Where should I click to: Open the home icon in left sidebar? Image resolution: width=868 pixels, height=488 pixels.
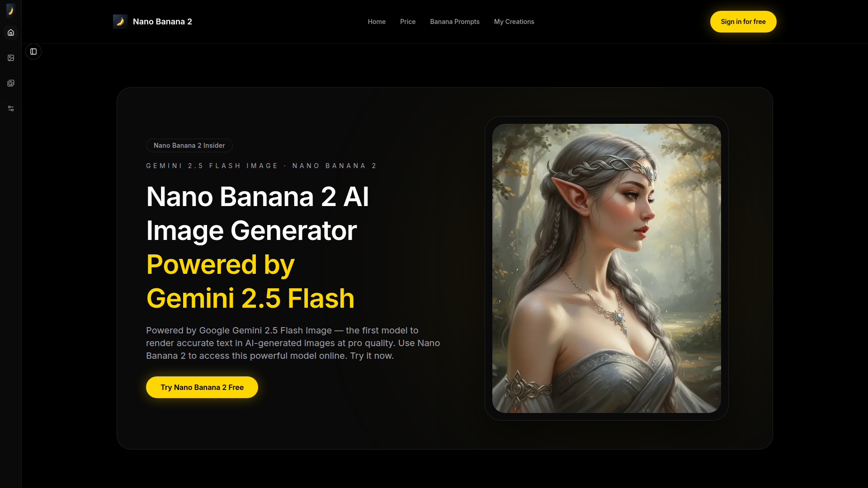tap(11, 33)
